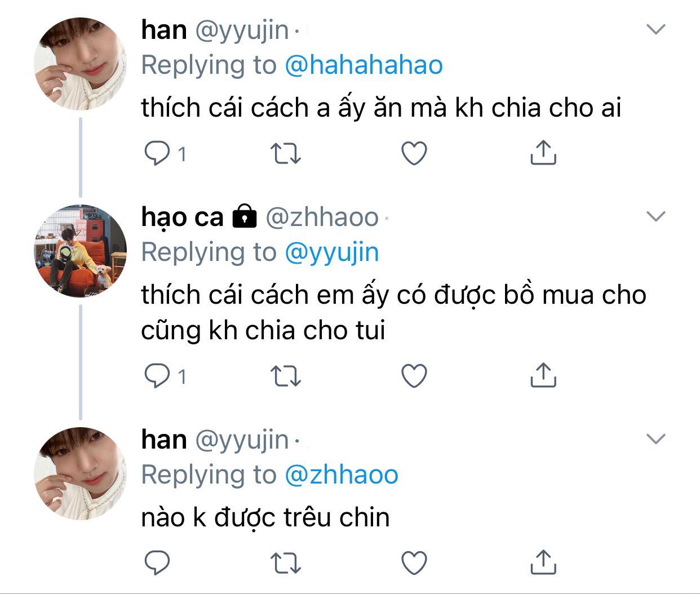Reply to hạo ca's tweet

click(157, 376)
